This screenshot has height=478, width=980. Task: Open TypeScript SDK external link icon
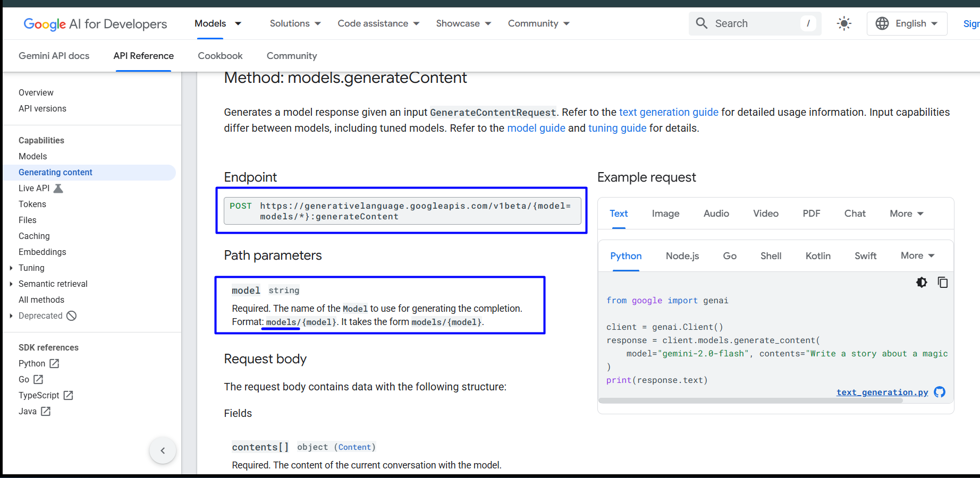[68, 395]
